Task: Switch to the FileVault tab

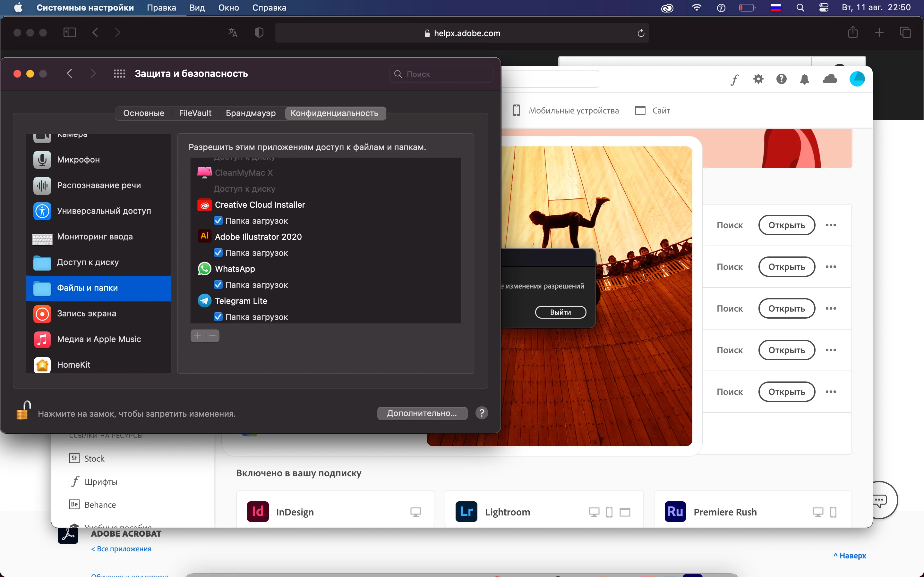Action: (195, 113)
